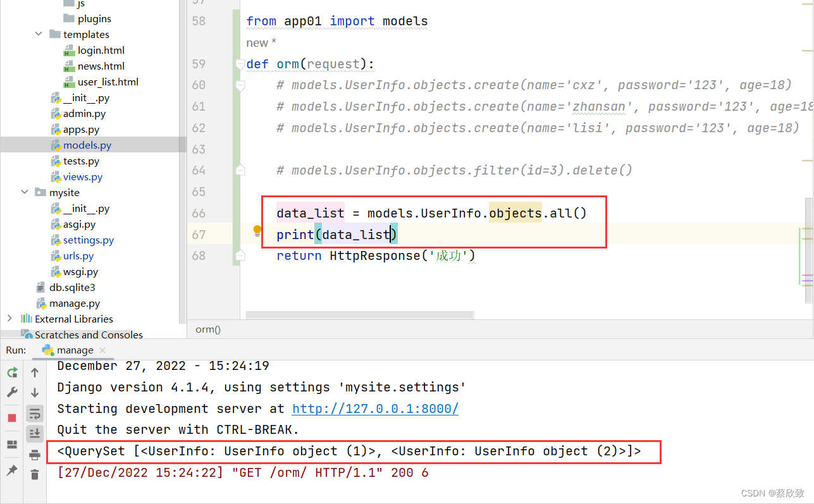Click line number 66 in the gutter
This screenshot has height=504, width=814.
pyautogui.click(x=199, y=212)
